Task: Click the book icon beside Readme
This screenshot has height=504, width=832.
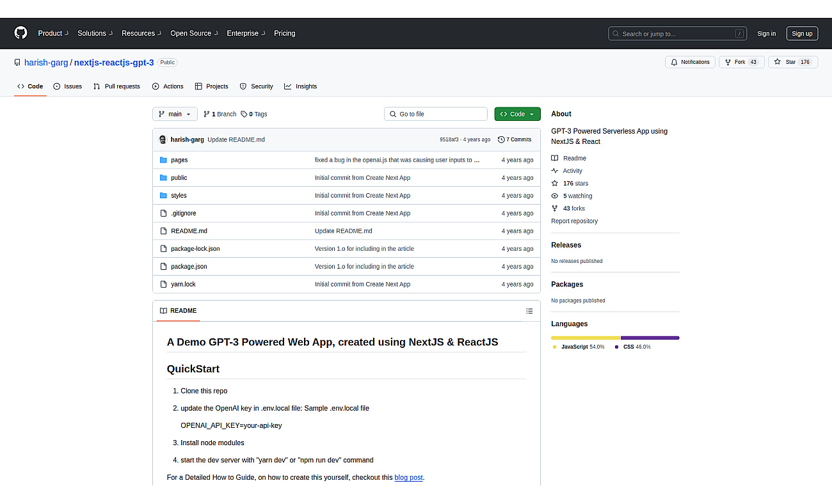Action: coord(555,158)
